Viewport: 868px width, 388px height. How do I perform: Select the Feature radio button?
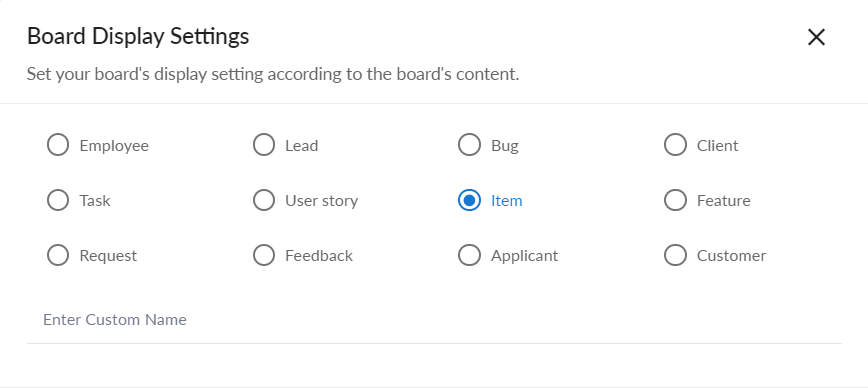pyautogui.click(x=675, y=200)
